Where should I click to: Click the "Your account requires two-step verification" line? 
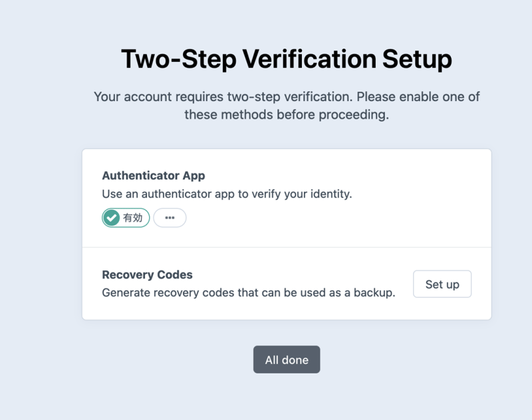point(287,96)
